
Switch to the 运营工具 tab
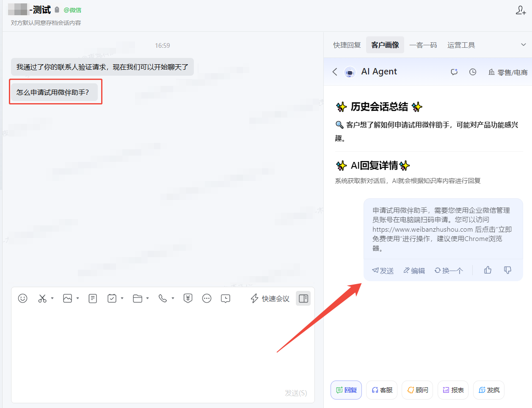tap(461, 45)
